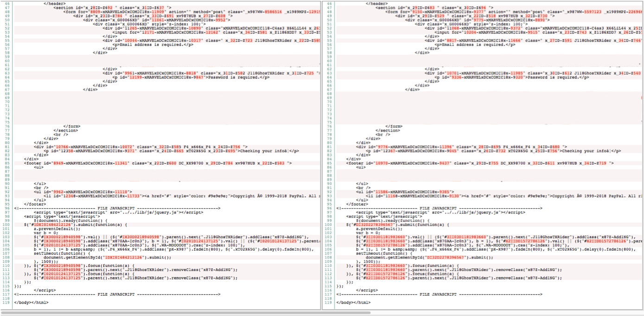This screenshot has height=316, width=644.
Task: Click line number 119 in left pane
Action: click(7, 302)
